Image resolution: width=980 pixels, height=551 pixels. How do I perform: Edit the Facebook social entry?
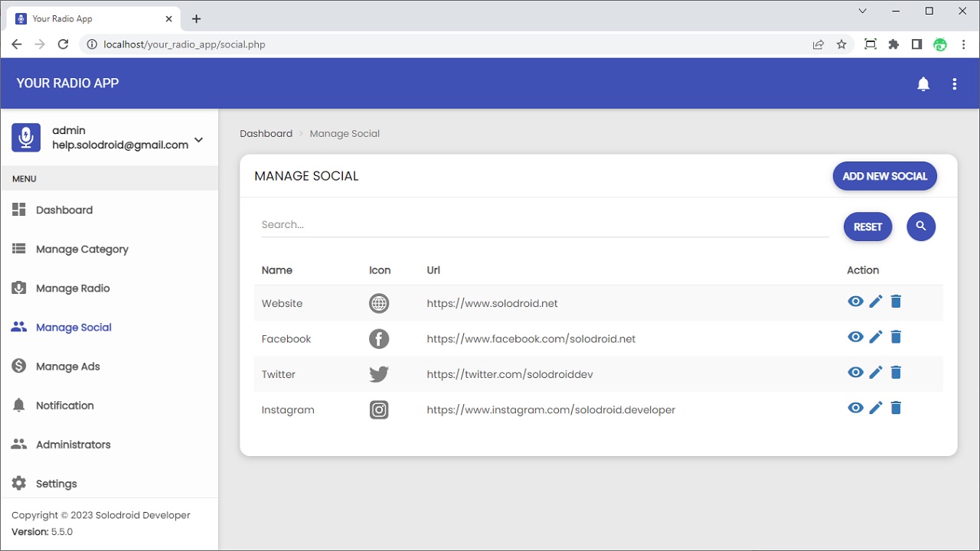876,337
